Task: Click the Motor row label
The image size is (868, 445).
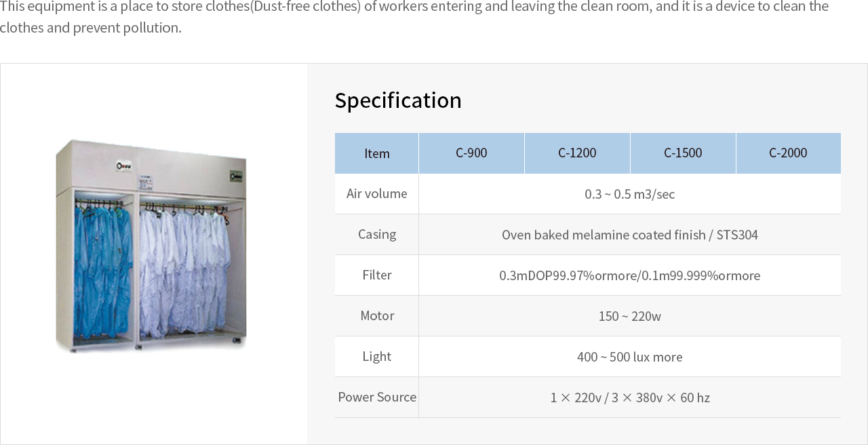Action: tap(377, 316)
